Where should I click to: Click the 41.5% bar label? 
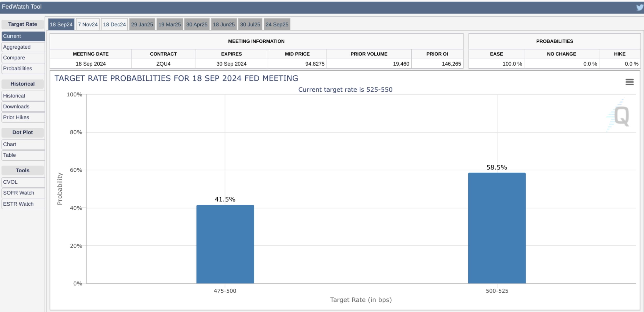(225, 199)
